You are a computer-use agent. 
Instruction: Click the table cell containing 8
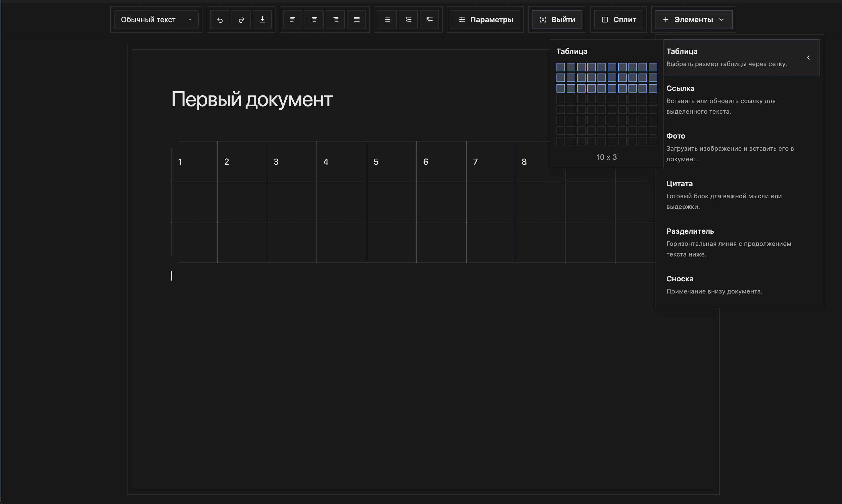pyautogui.click(x=532, y=162)
